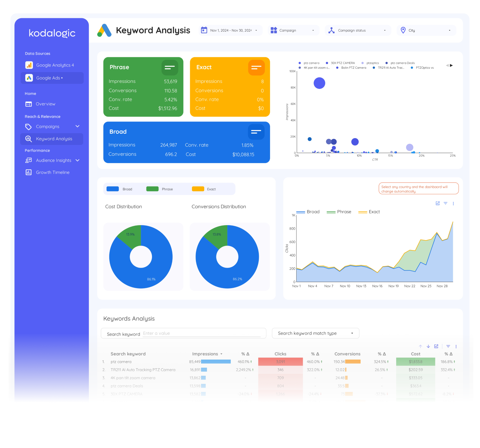Image resolution: width=480 pixels, height=448 pixels.
Task: Open Campaigns section in sidebar
Action: pos(48,127)
